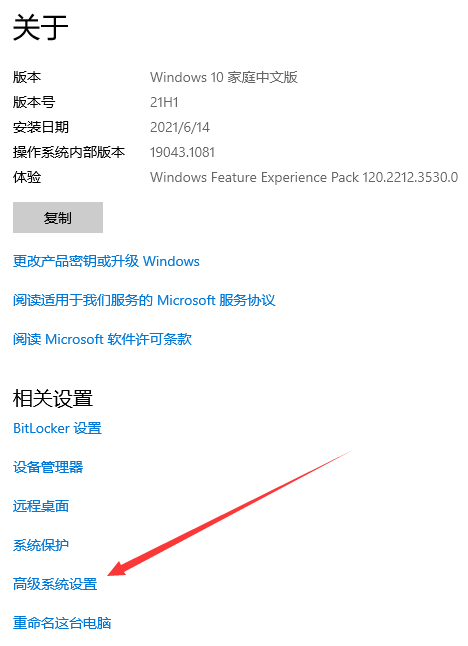Image resolution: width=468 pixels, height=646 pixels.
Task: Open 阅读 Microsoft 软件许可条款 link
Action: [x=103, y=339]
